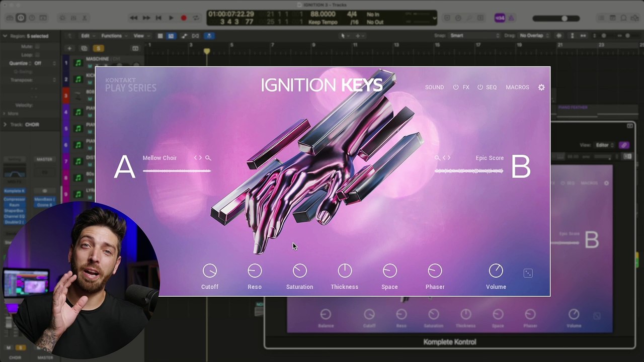The image size is (644, 362).
Task: Open the Loop Browser icon
Action: pos(624,18)
